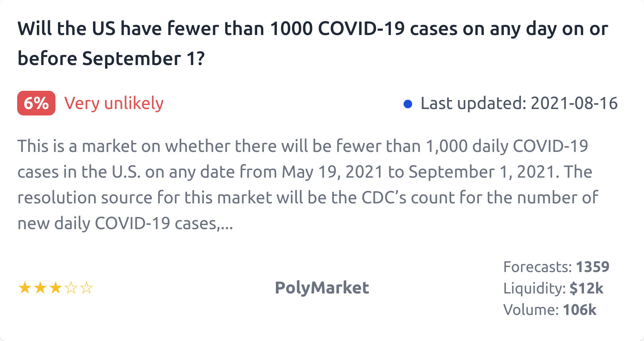Click the blue status dot icon
Viewport: 644px width, 341px height.
pyautogui.click(x=408, y=104)
